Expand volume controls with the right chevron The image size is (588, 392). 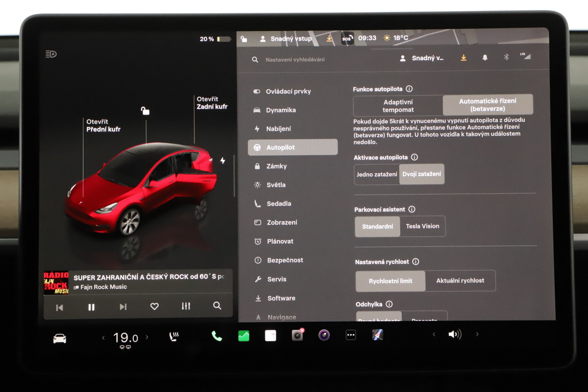[477, 335]
